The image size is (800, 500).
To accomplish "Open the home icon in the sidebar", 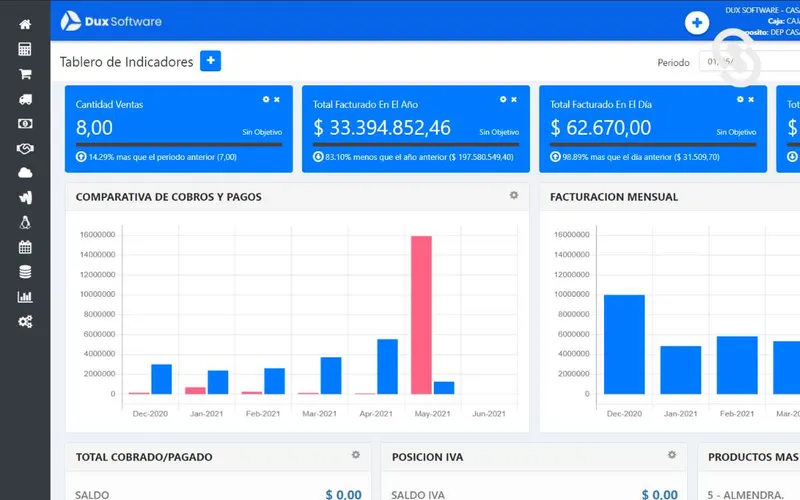I will click(25, 24).
